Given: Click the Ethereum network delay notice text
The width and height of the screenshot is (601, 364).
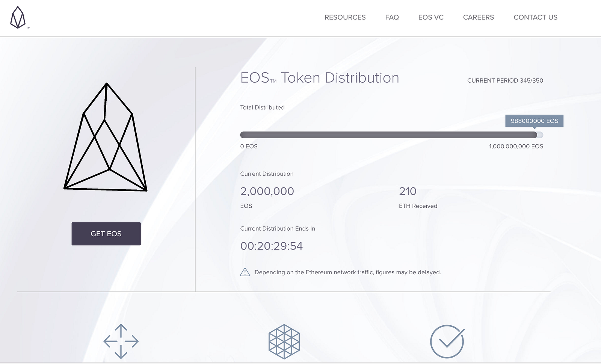Looking at the screenshot, I should pyautogui.click(x=348, y=272).
